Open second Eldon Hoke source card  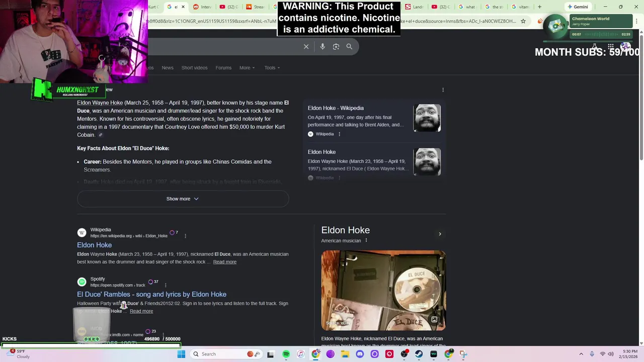point(374,164)
